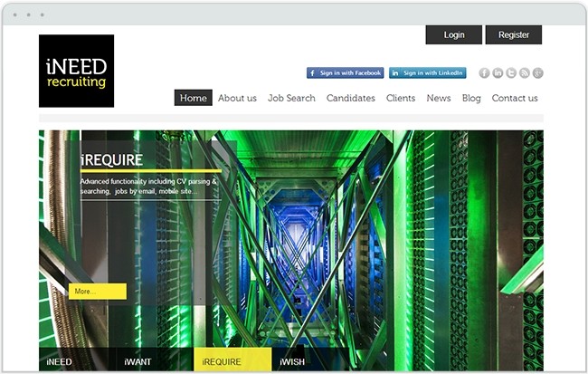
Task: Open the Candidates menu item
Action: tap(351, 98)
